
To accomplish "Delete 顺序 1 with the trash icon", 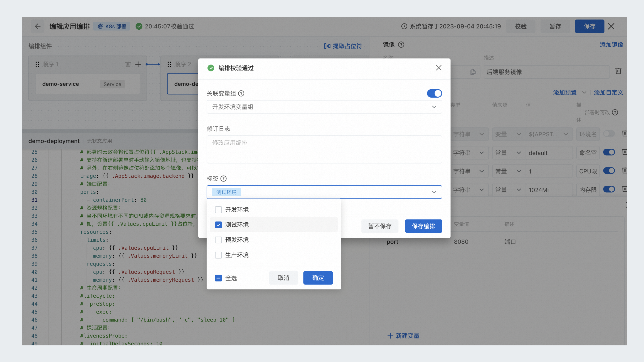I will 128,64.
